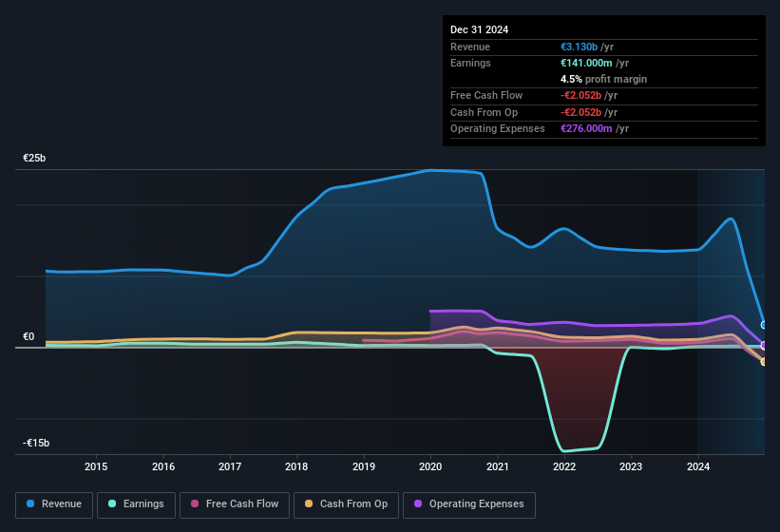This screenshot has height=532, width=780.
Task: Click the Free Cash Flow tooltip label
Action: pos(486,95)
